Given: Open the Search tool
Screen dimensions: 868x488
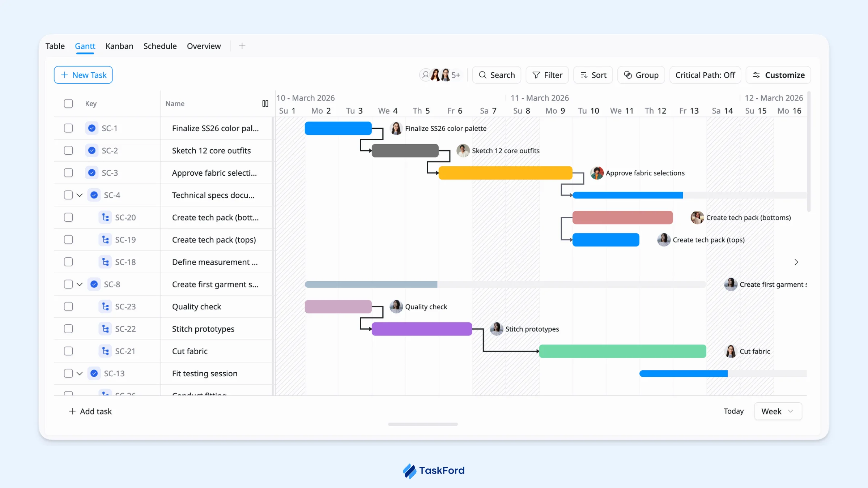Looking at the screenshot, I should click(x=497, y=75).
